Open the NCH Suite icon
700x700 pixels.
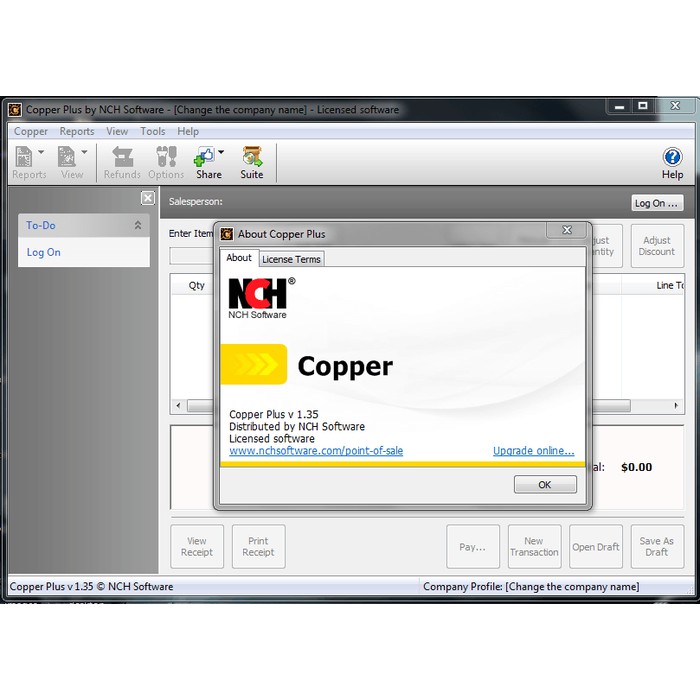click(252, 157)
